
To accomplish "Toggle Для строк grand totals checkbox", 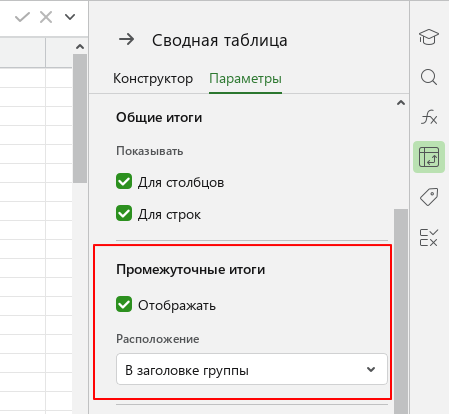I will (124, 213).
